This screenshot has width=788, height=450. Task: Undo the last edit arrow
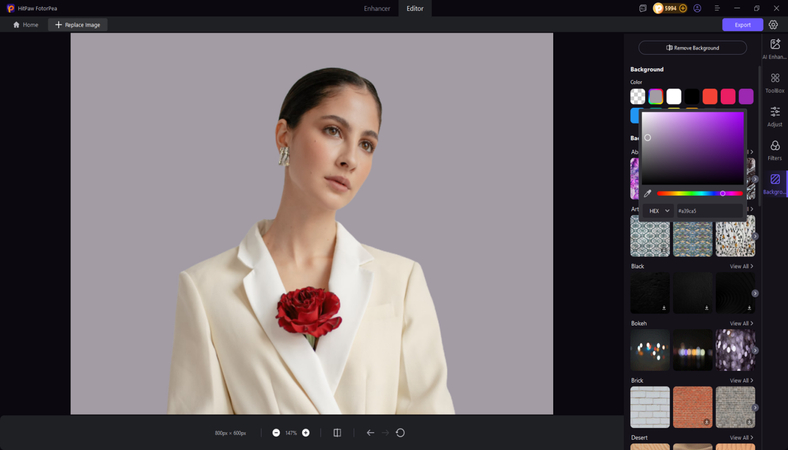pyautogui.click(x=370, y=433)
